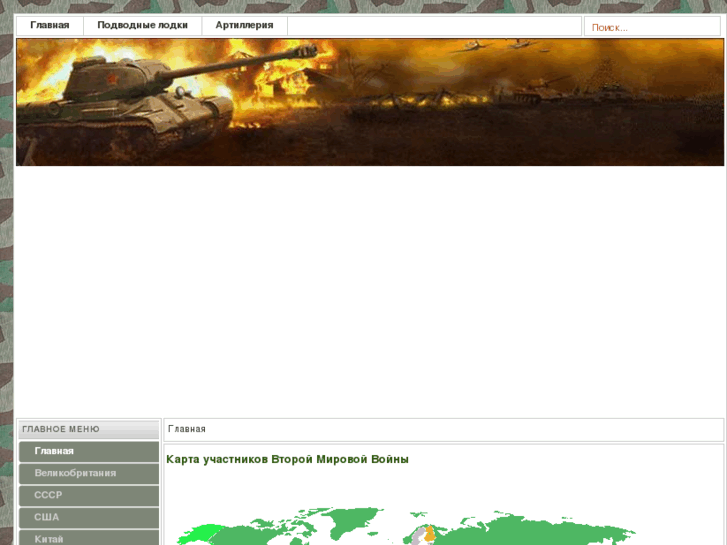Open article Карта участников Второй Мировой Войны
The image size is (727, 545).
[x=287, y=459]
